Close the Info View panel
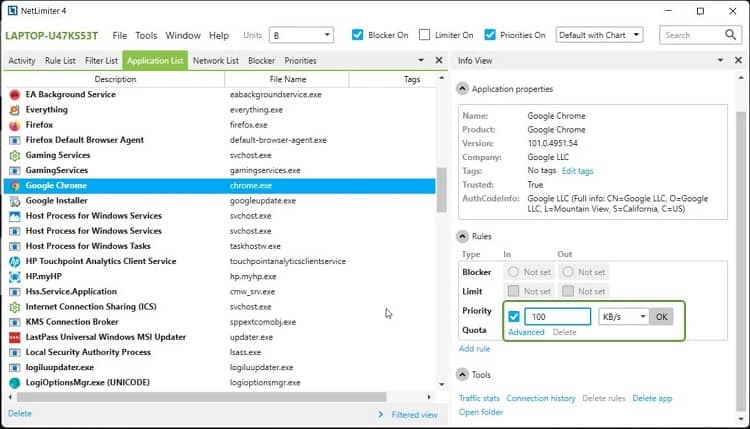 coord(738,60)
